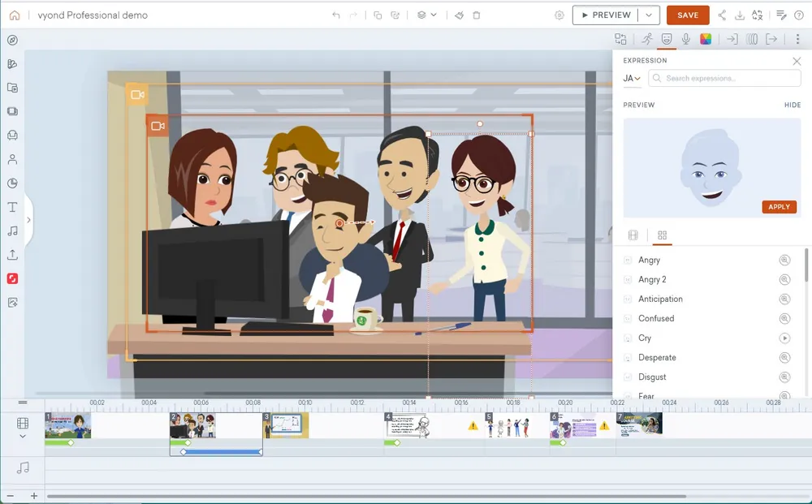Click the share icon next to Save

[722, 15]
